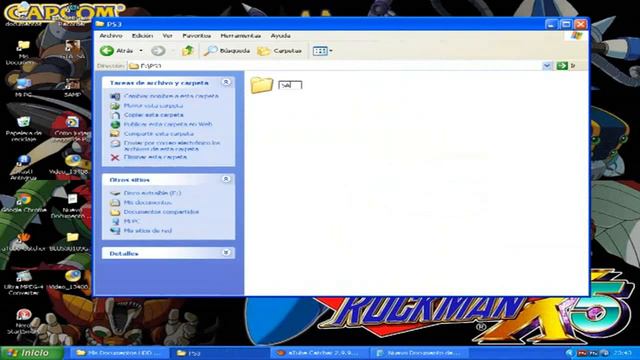Click the leftmost round tray icon

click(x=570, y=353)
